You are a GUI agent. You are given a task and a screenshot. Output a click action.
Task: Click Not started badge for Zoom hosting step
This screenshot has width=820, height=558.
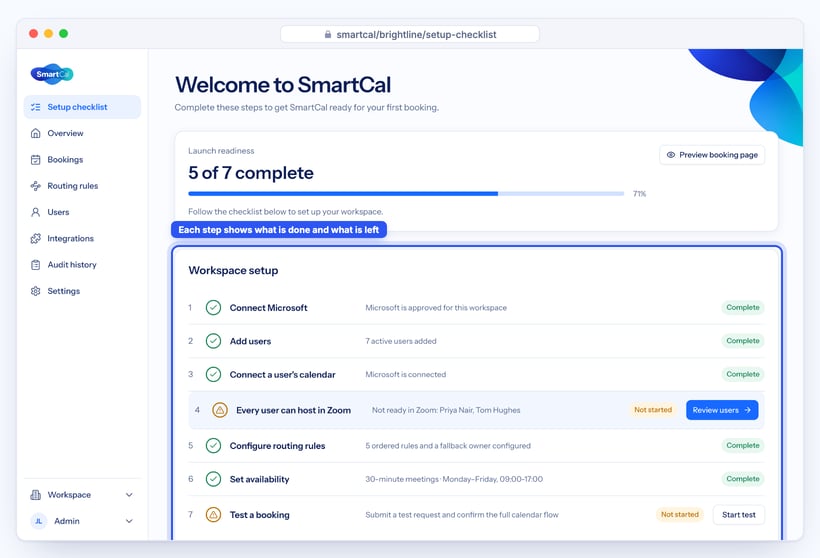(x=653, y=410)
